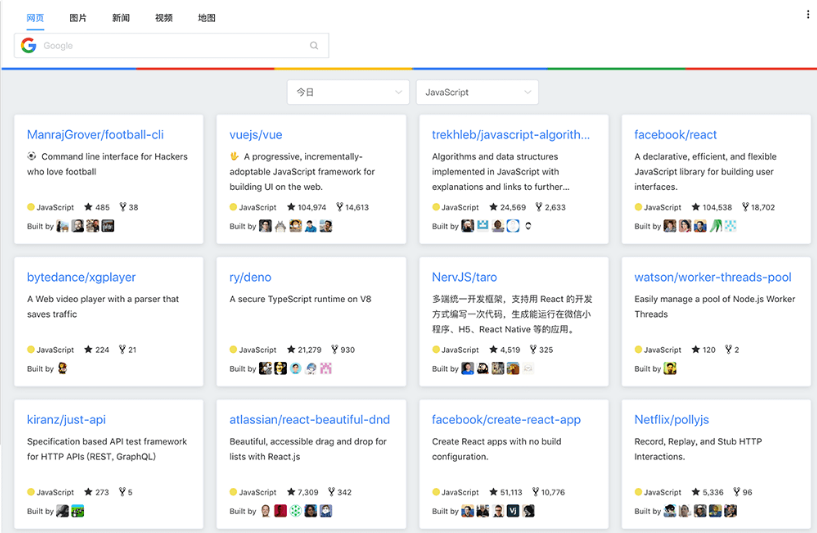Switch to the 地图 tab
Viewport: 817px width, 533px height.
click(206, 18)
